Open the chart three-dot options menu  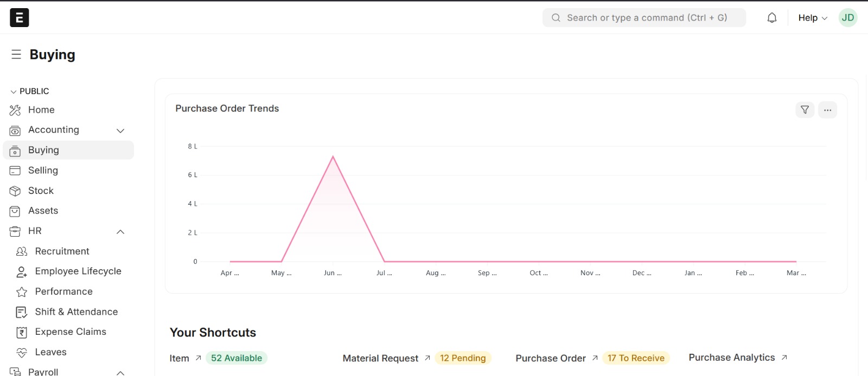pyautogui.click(x=827, y=110)
